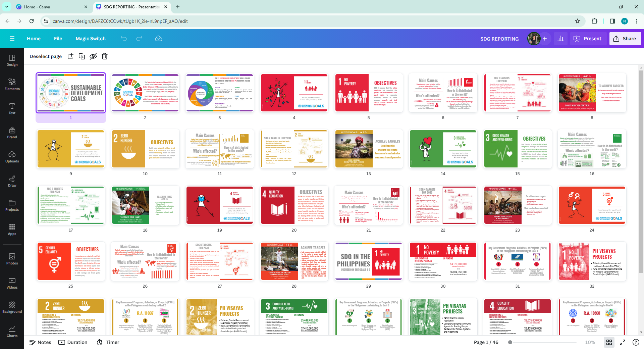Check cloud save status icon
Screen dimensions: 644x349
[x=159, y=39]
